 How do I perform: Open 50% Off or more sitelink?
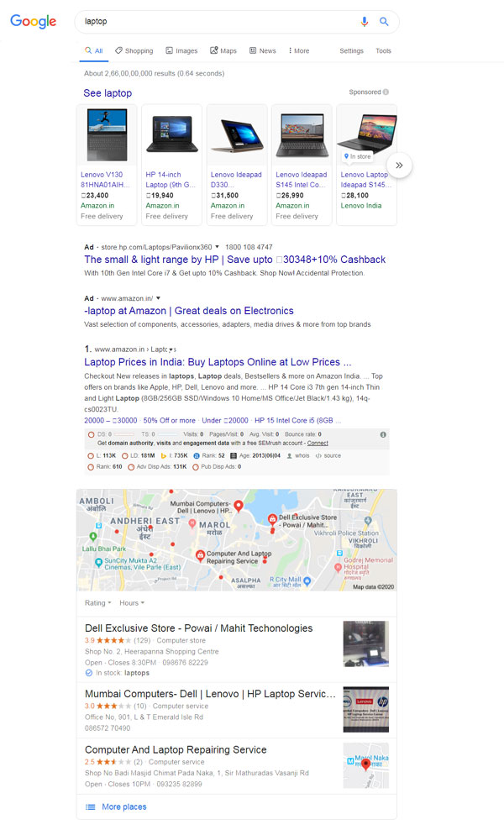click(x=169, y=420)
